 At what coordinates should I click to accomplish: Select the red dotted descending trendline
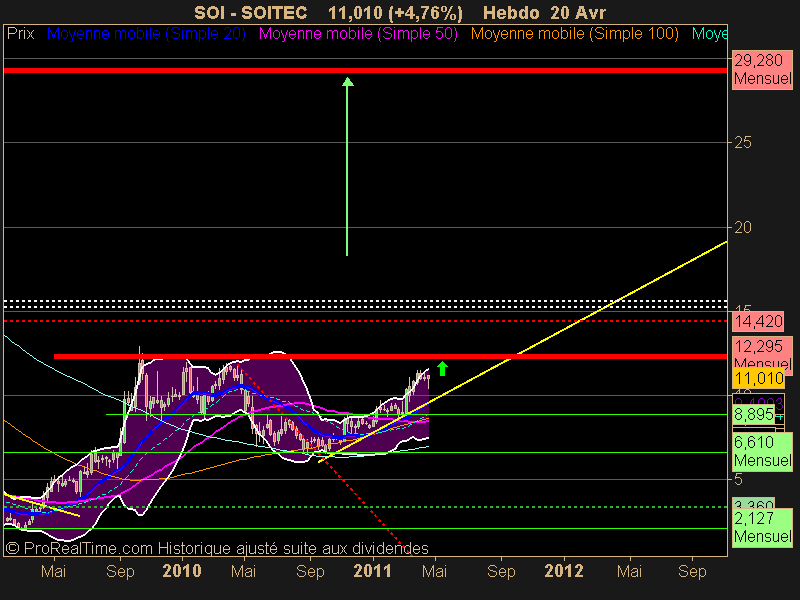[327, 459]
